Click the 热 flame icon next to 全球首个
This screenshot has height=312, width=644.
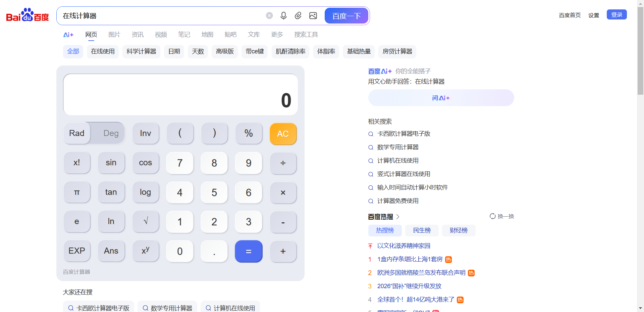pyautogui.click(x=460, y=299)
